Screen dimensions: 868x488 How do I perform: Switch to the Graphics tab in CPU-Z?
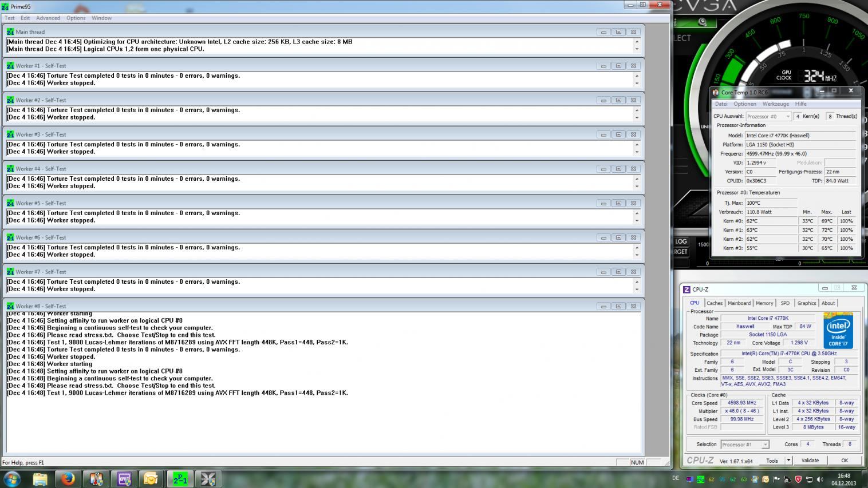[806, 303]
